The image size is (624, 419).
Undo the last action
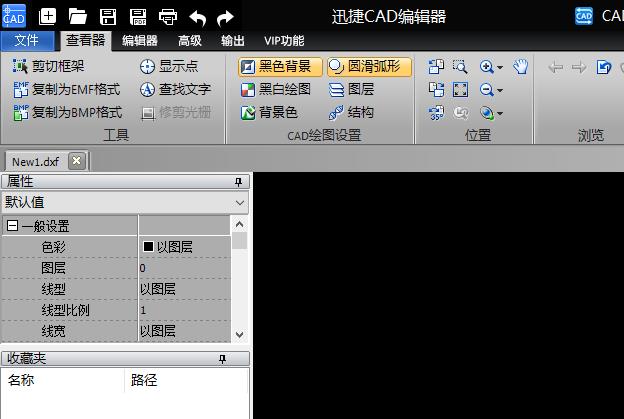197,18
